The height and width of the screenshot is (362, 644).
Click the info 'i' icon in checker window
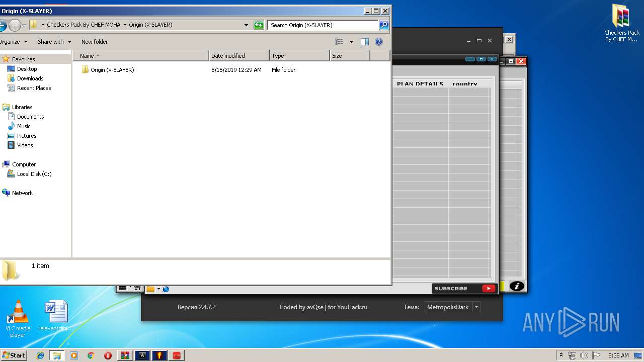(517, 286)
